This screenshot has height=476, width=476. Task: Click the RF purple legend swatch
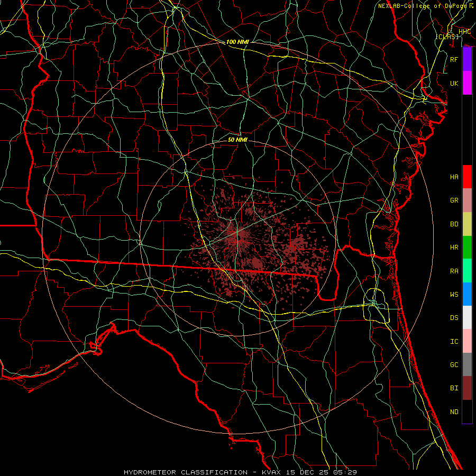tap(467, 59)
